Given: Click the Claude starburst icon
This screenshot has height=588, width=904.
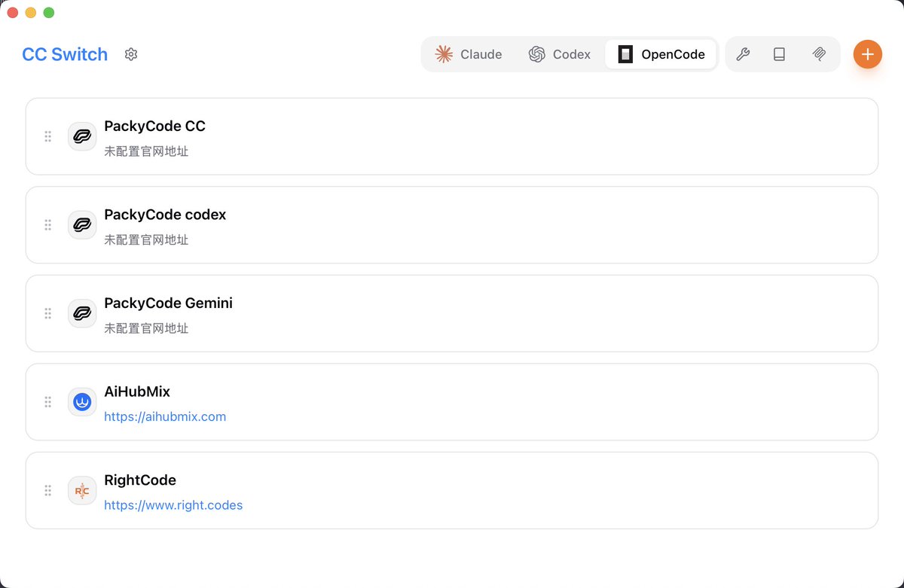Looking at the screenshot, I should click(x=444, y=54).
